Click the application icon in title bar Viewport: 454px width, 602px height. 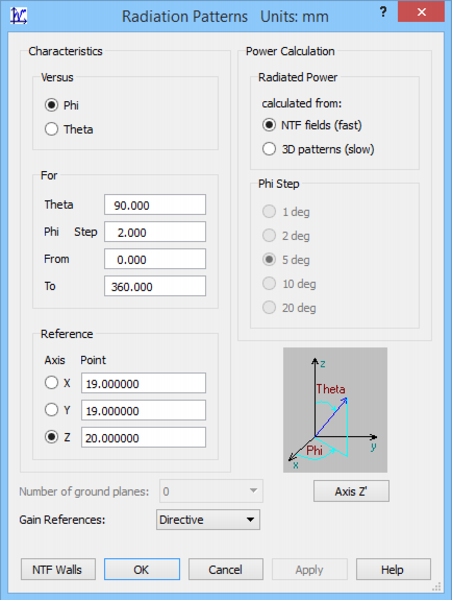pyautogui.click(x=18, y=16)
